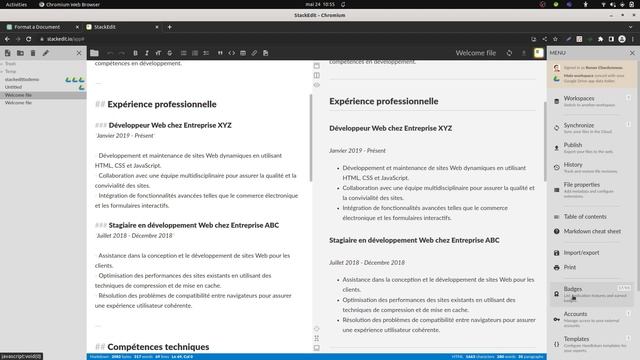Select the stackedit-demo file
640x360 pixels.
(43, 79)
